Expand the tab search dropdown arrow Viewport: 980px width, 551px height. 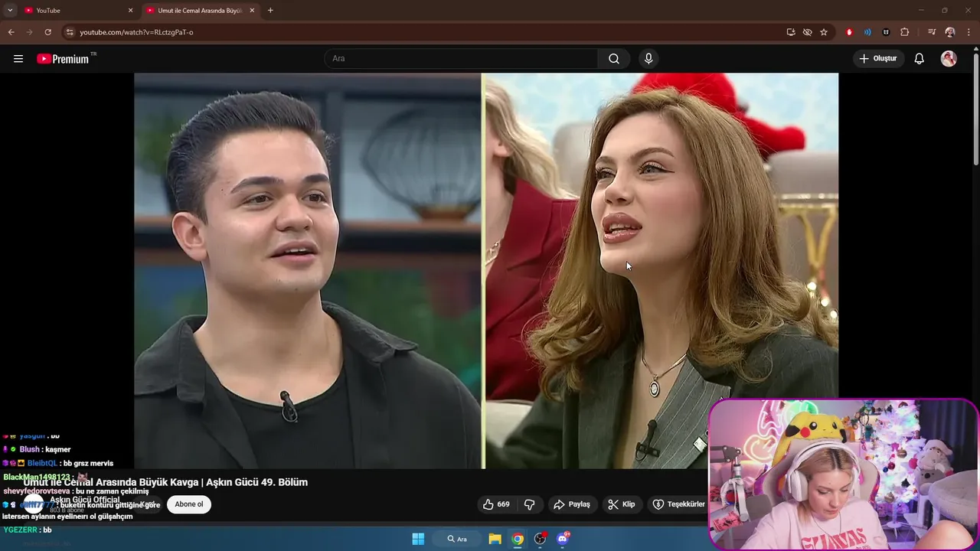pos(10,10)
